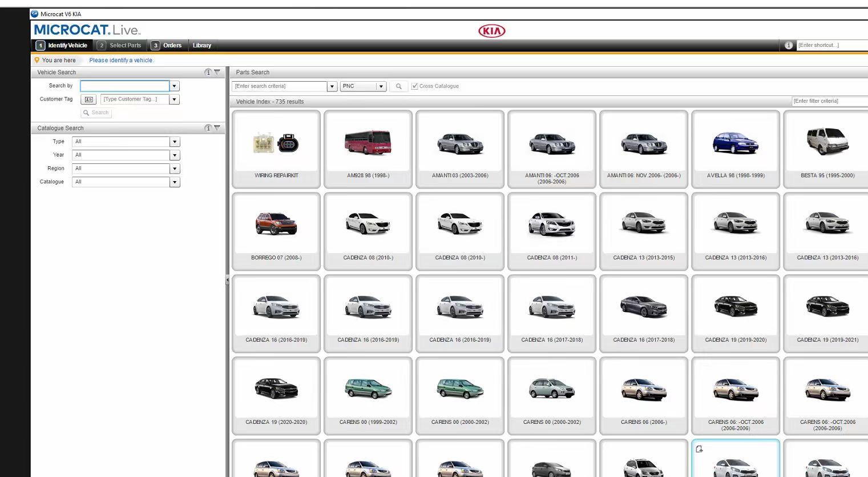
Task: Select the WIRING REPAIR KIT thumbnail
Action: pyautogui.click(x=276, y=149)
